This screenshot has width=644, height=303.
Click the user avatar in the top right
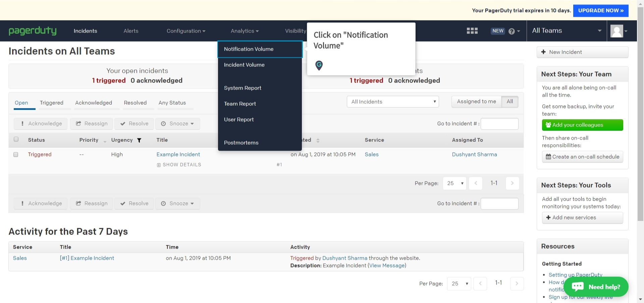[x=618, y=31]
